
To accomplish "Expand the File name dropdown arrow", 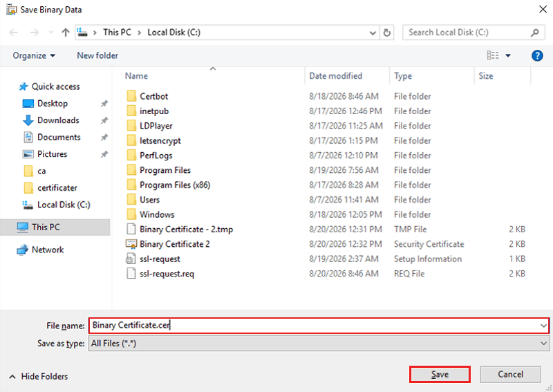I will (x=543, y=326).
